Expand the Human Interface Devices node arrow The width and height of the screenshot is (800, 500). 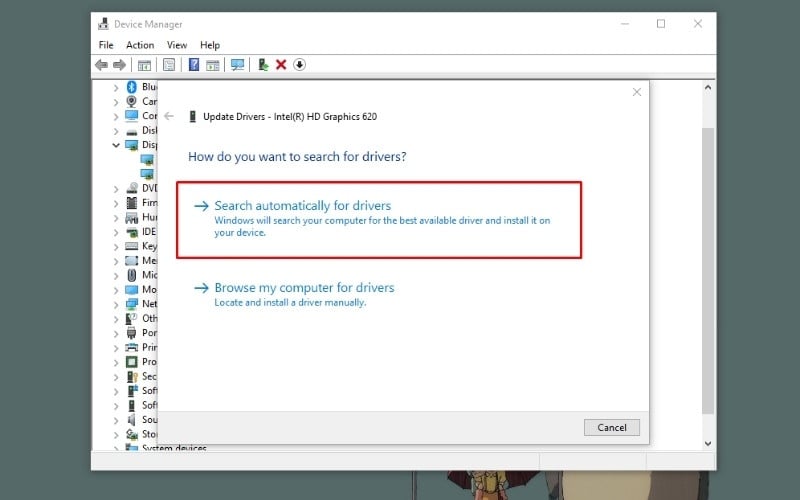tap(116, 218)
